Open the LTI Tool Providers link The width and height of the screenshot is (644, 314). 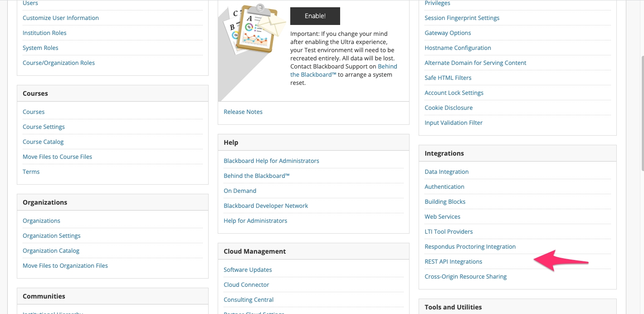click(448, 231)
